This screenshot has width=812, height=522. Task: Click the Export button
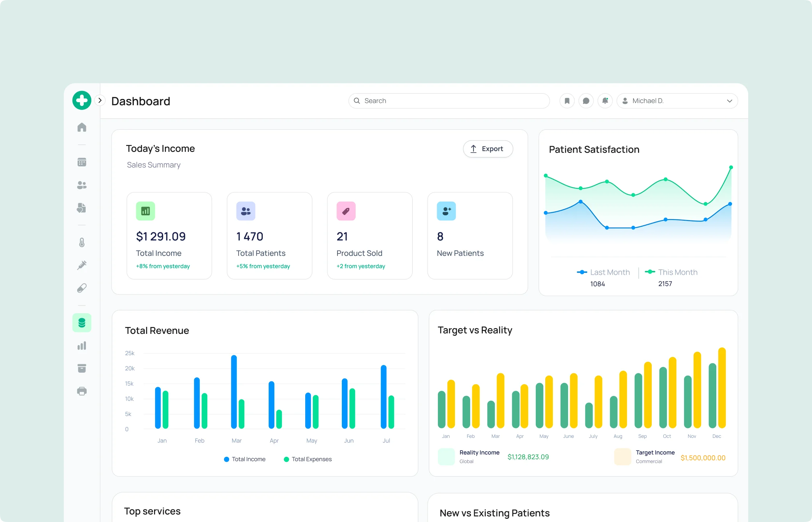pyautogui.click(x=488, y=149)
